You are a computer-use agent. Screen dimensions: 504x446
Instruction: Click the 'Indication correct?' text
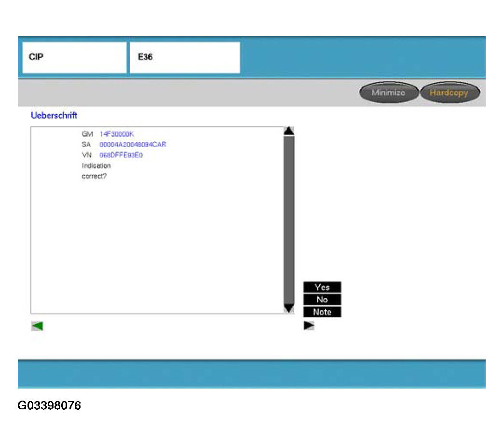point(96,171)
